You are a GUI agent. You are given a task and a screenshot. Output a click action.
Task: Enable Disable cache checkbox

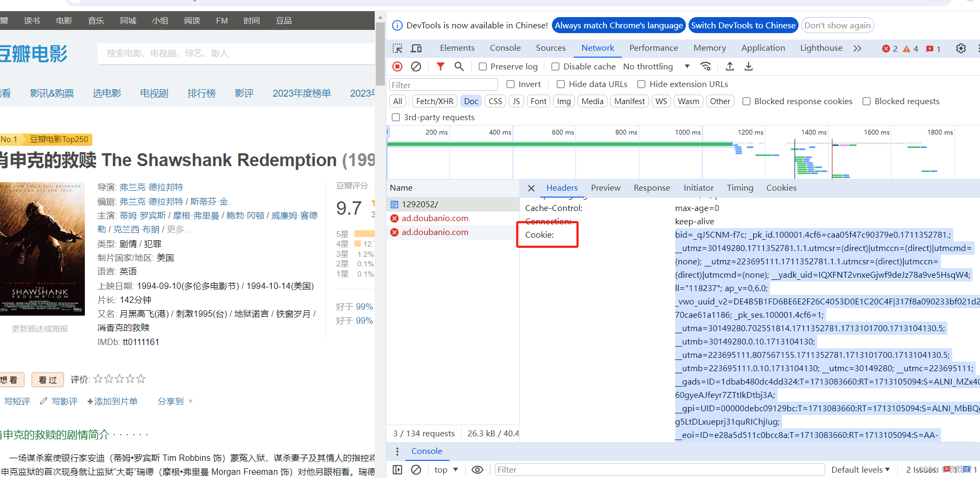tap(555, 66)
